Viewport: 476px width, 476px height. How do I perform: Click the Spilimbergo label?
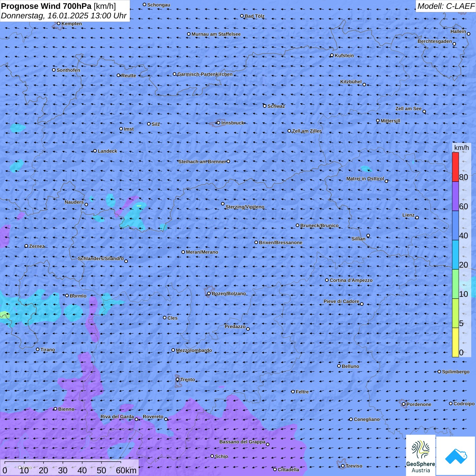pyautogui.click(x=456, y=372)
